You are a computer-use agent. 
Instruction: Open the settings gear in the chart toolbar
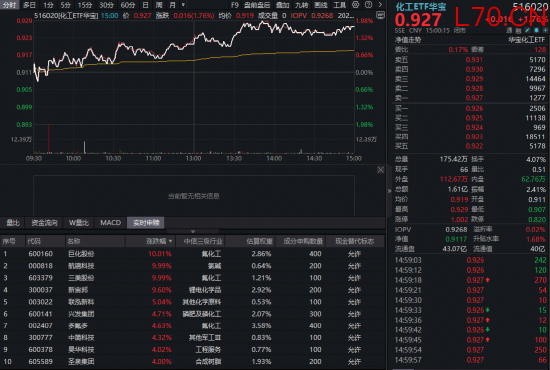coord(356,5)
